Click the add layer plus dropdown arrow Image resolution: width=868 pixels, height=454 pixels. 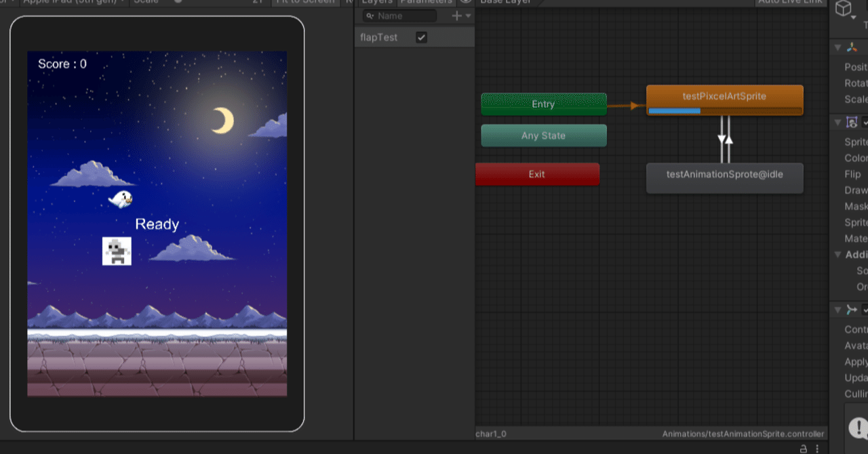point(469,16)
